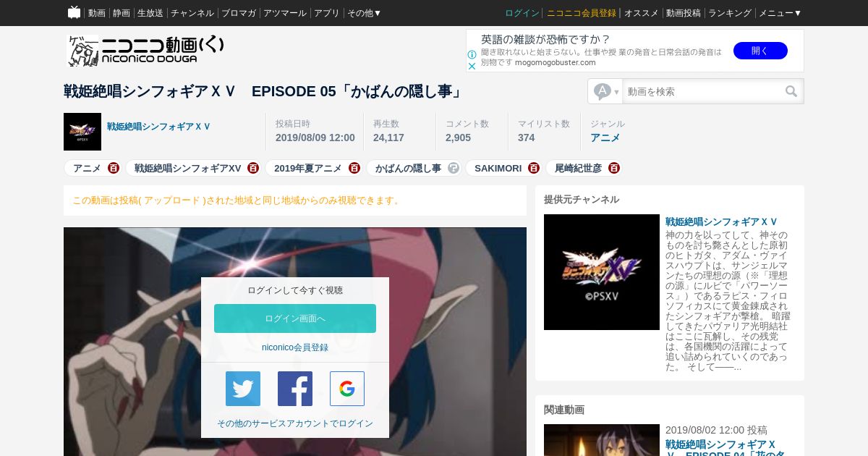
Task: Open the 動画 menu item
Action: click(97, 13)
